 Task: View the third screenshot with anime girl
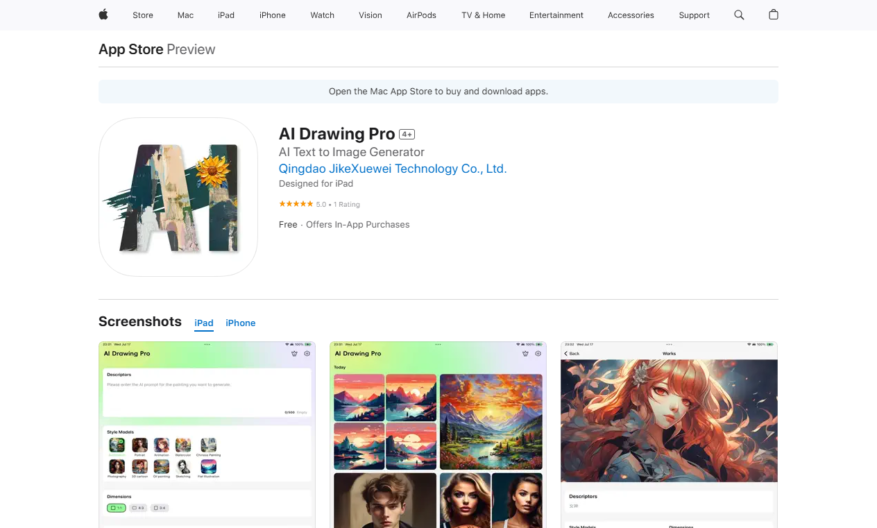point(669,435)
